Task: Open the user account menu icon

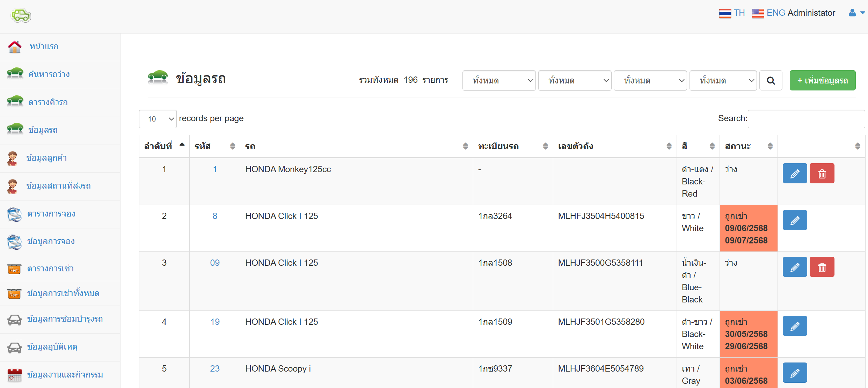Action: coord(856,13)
